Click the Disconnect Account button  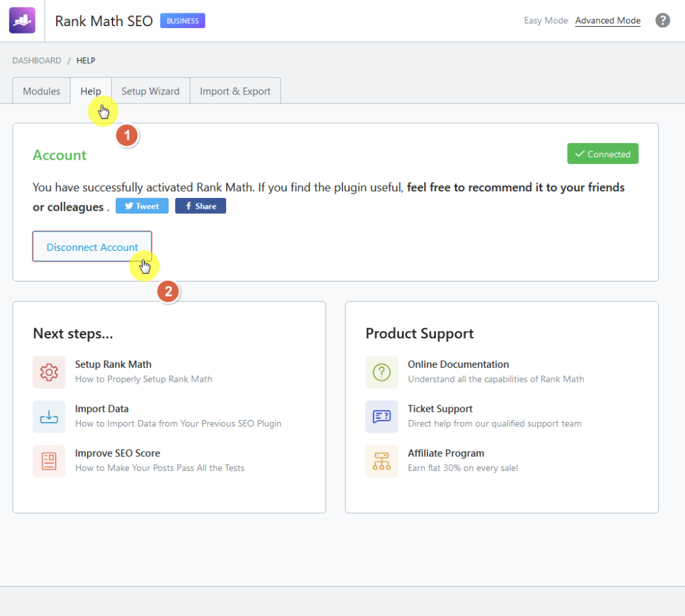pyautogui.click(x=92, y=247)
